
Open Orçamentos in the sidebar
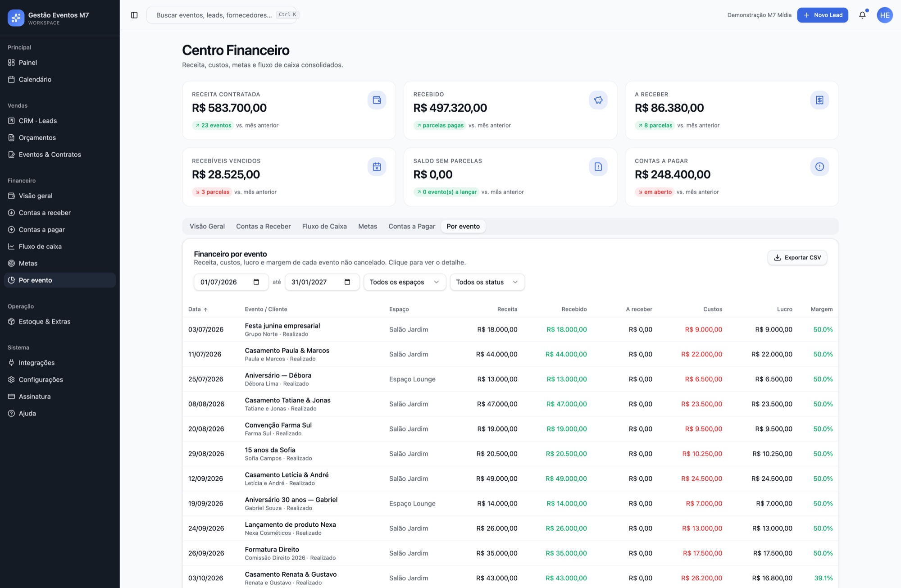tap(60, 138)
